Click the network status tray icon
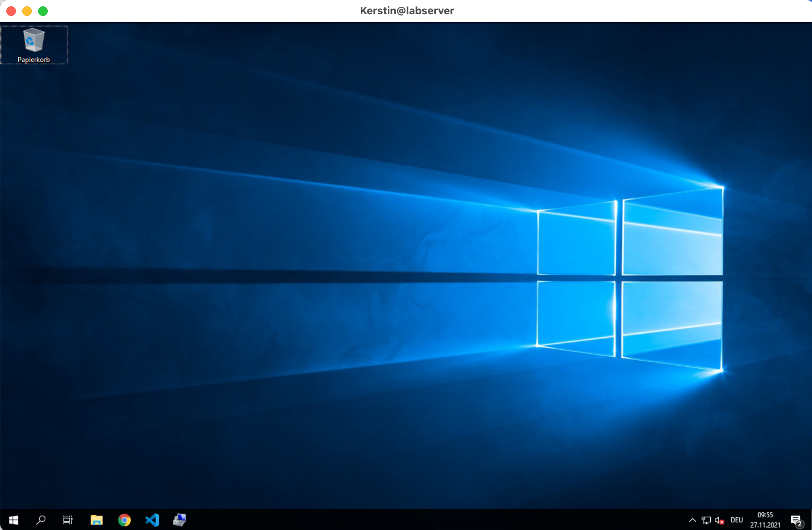Image resolution: width=812 pixels, height=530 pixels. [706, 520]
